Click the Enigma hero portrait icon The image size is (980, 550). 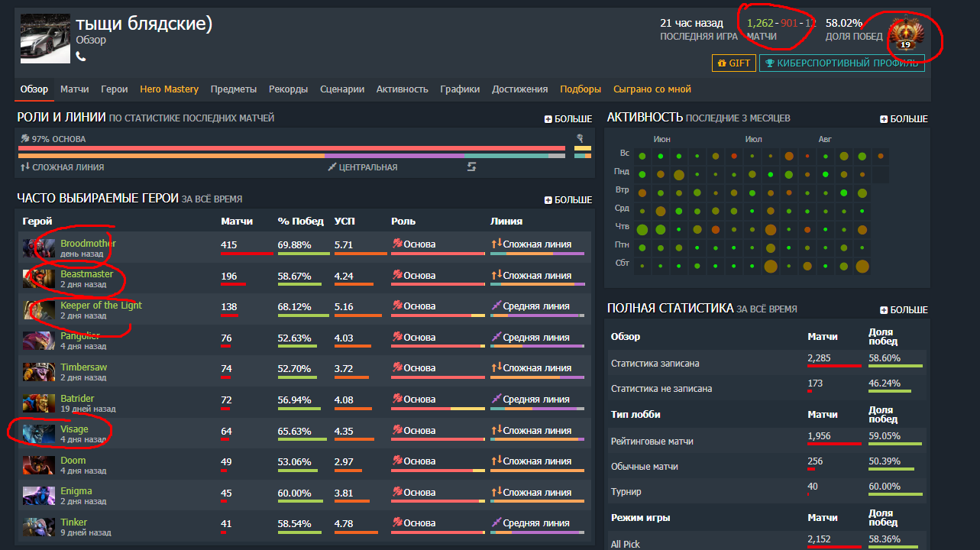pyautogui.click(x=38, y=496)
